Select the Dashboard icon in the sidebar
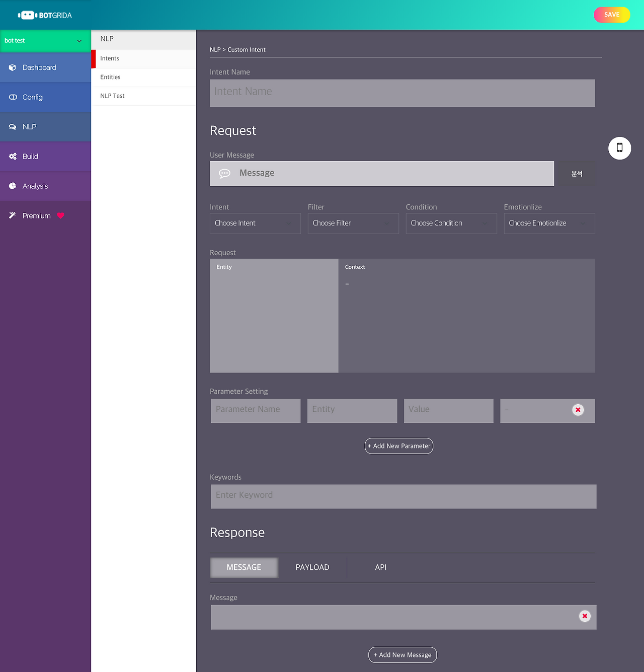The width and height of the screenshot is (644, 672). [x=12, y=67]
